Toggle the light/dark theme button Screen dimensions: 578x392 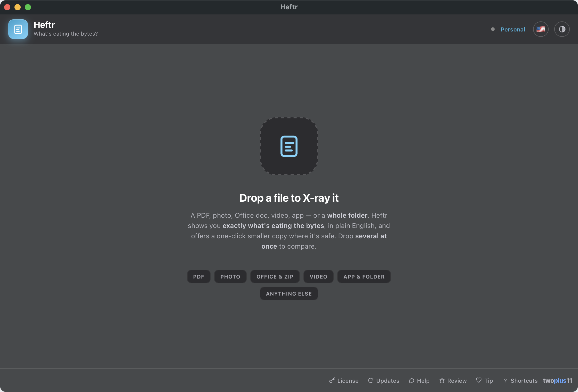(562, 29)
